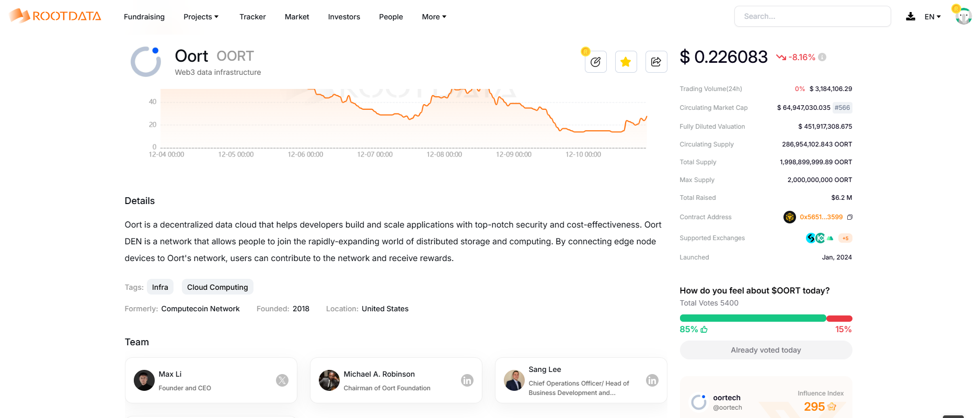Click the green KuCoin exchange icon
980x418 pixels.
point(821,238)
